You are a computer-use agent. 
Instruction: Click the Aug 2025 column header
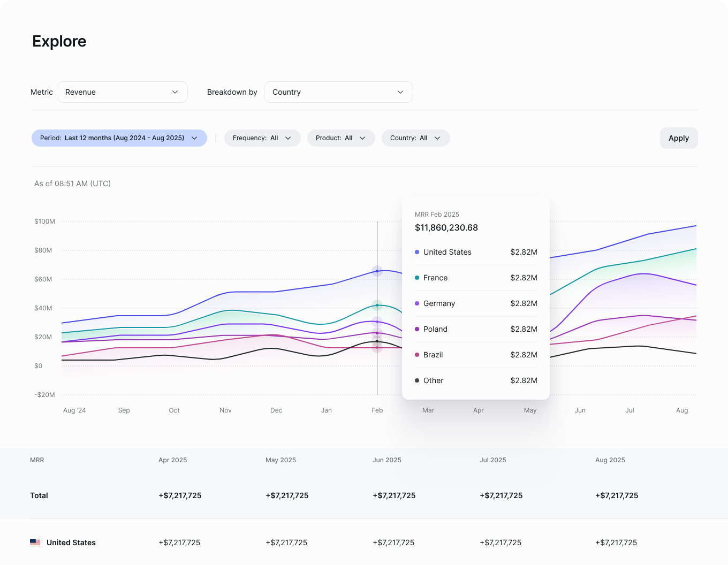click(x=610, y=460)
